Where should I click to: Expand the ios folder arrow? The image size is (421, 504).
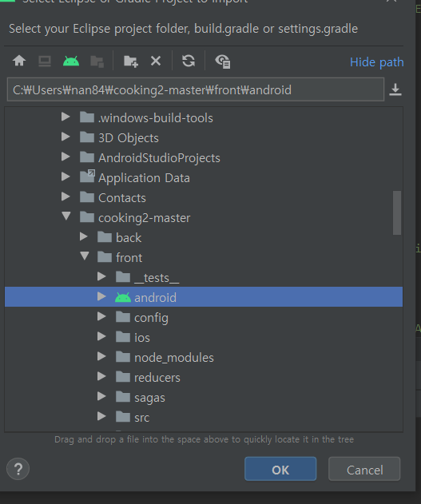point(101,336)
